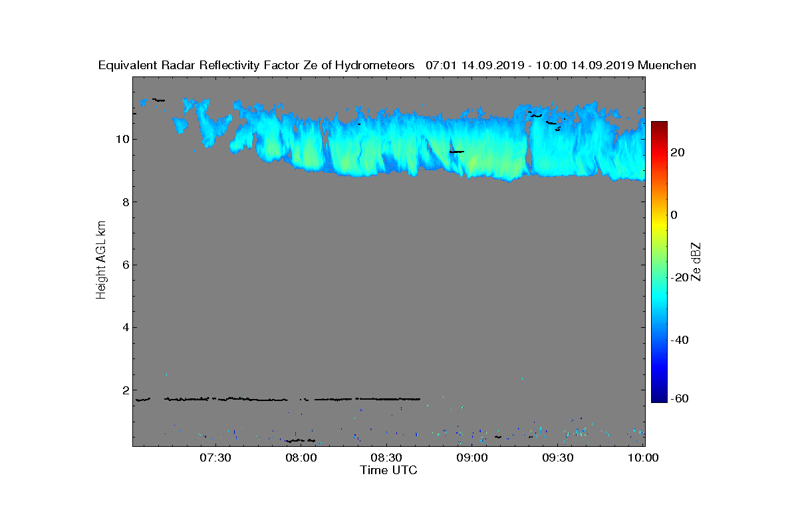Screen dimensions: 798x532
Task: Click the 'Ze dBZ' colorbar label
Action: [x=696, y=262]
